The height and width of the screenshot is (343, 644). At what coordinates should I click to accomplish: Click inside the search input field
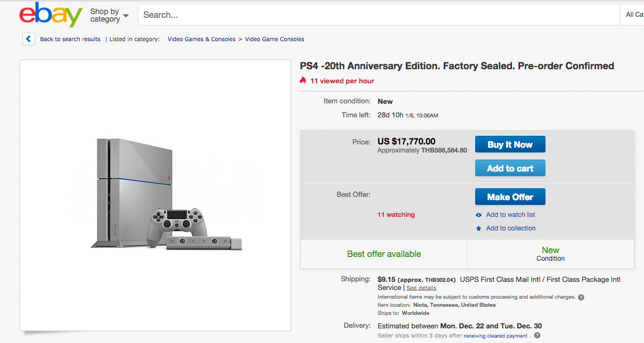click(325, 15)
